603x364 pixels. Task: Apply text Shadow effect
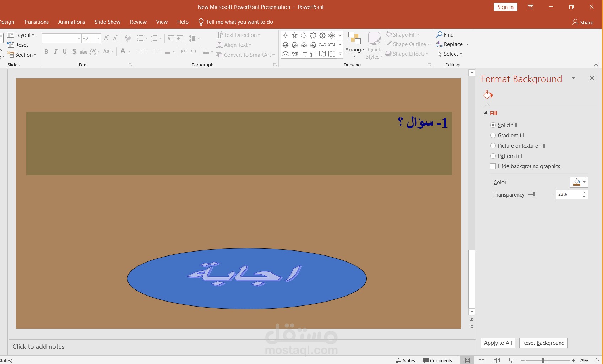(74, 51)
